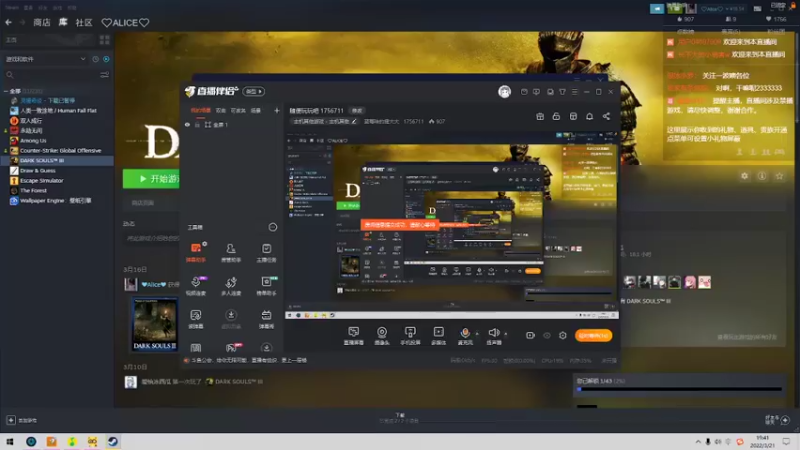This screenshot has width=800, height=450.
Task: Toggle Steam's ready-to-play filter
Action: coord(106,59)
